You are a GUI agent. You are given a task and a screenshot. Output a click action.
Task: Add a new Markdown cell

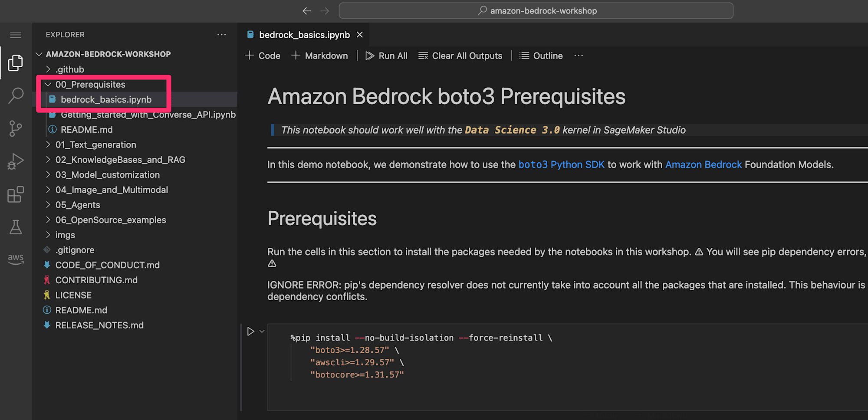point(319,56)
